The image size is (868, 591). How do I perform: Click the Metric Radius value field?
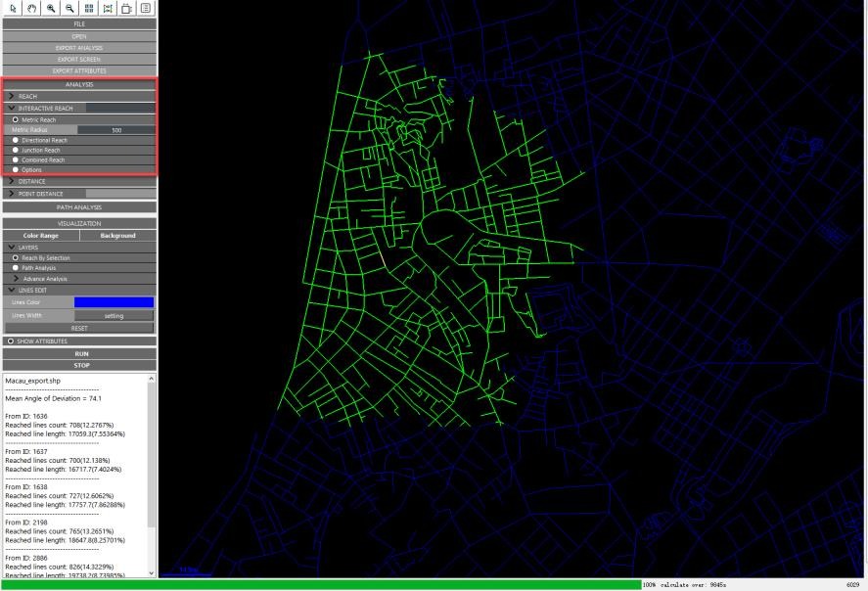click(x=116, y=130)
